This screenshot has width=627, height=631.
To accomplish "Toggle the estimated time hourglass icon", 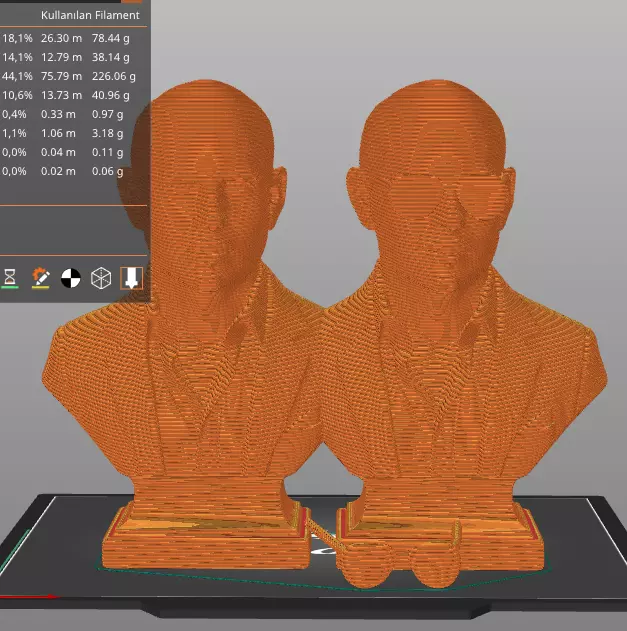I will point(10,278).
